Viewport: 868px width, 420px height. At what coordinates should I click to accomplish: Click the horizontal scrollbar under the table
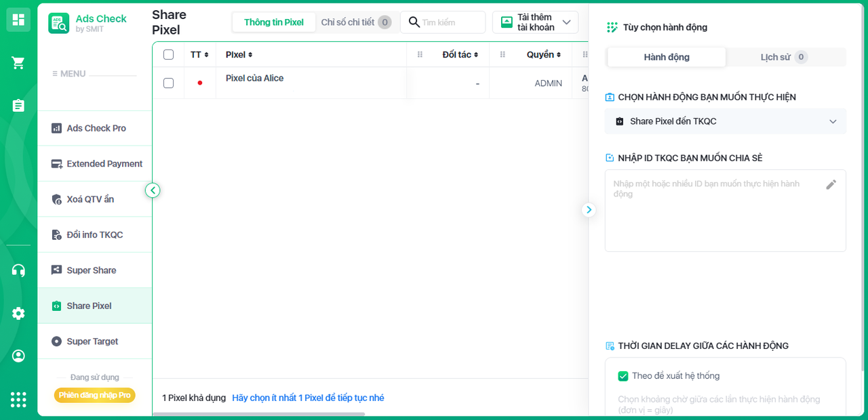coord(258,414)
